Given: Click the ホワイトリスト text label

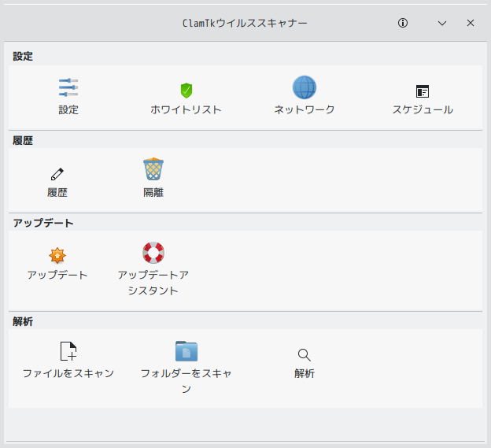Looking at the screenshot, I should 186,109.
